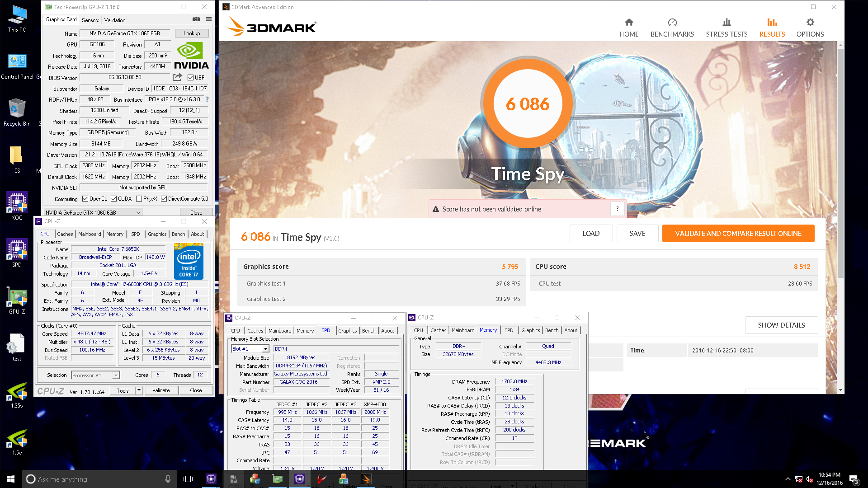Screen dimensions: 868x488
Task: Open the BENCHMARKS section in 3DMark
Action: pos(672,28)
